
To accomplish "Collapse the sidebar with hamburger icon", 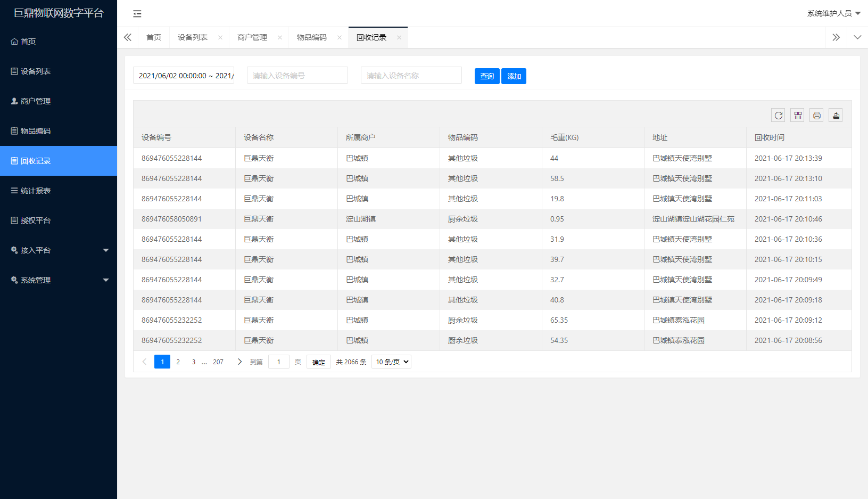I will pyautogui.click(x=137, y=13).
